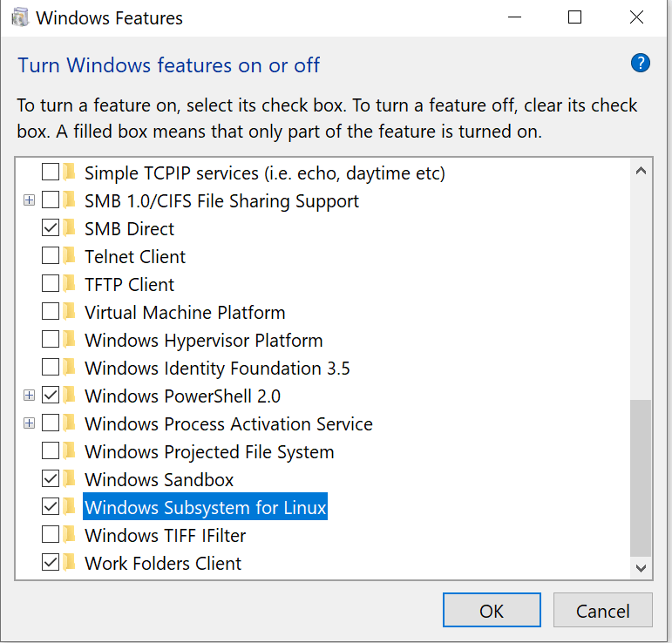Select the Windows Sandbox label
The image size is (672, 643).
tap(159, 480)
